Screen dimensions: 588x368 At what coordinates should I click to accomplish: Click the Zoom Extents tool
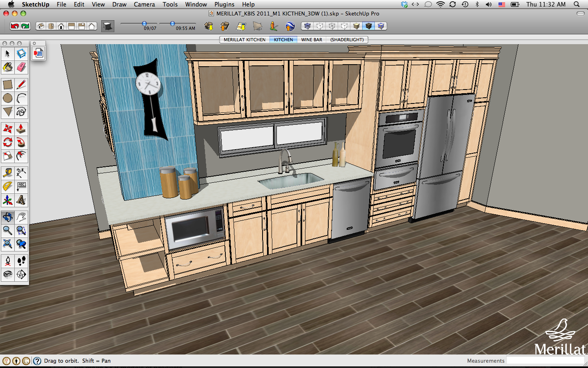click(x=7, y=244)
